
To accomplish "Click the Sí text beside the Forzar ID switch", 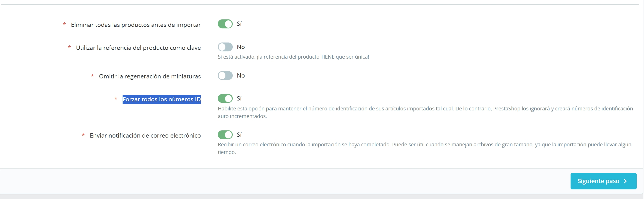I will (x=239, y=99).
